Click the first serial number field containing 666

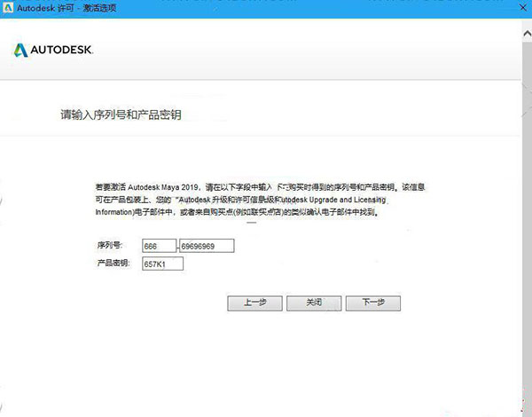[159, 246]
